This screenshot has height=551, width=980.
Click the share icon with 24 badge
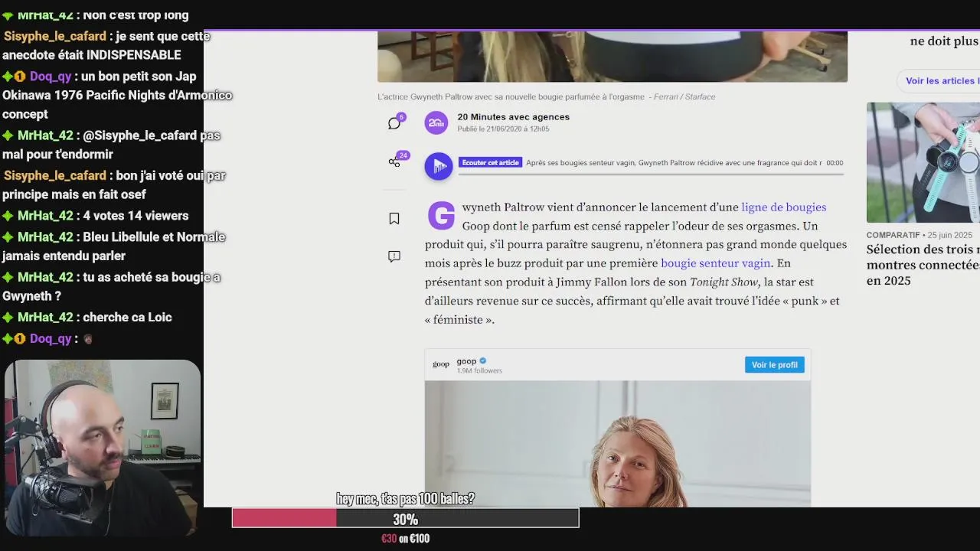click(x=394, y=161)
